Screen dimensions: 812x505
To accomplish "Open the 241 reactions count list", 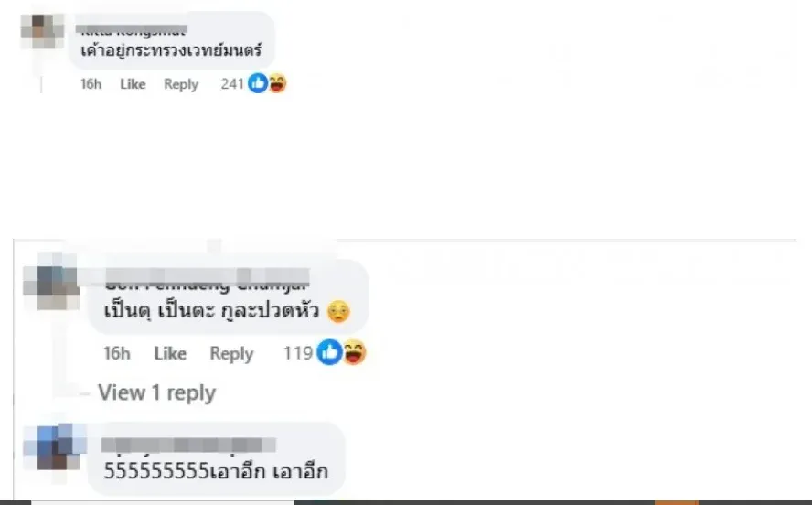I will click(232, 84).
